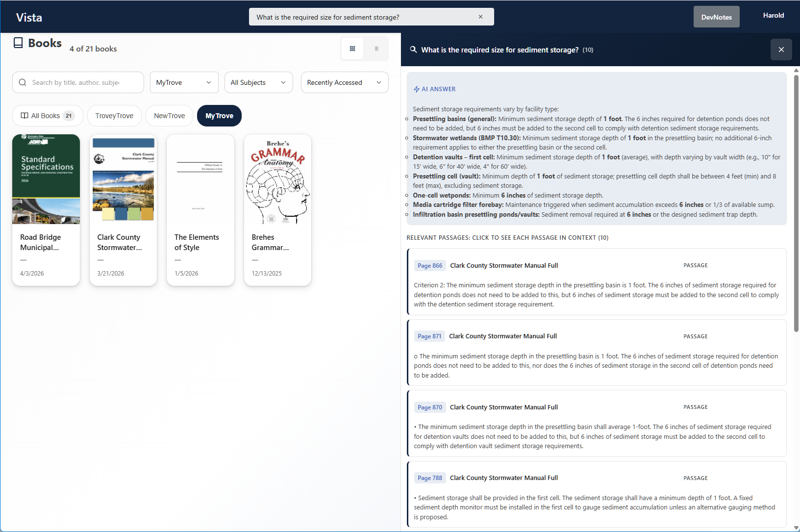800x532 pixels.
Task: Toggle the All Books filter showing 21
Action: tap(48, 116)
